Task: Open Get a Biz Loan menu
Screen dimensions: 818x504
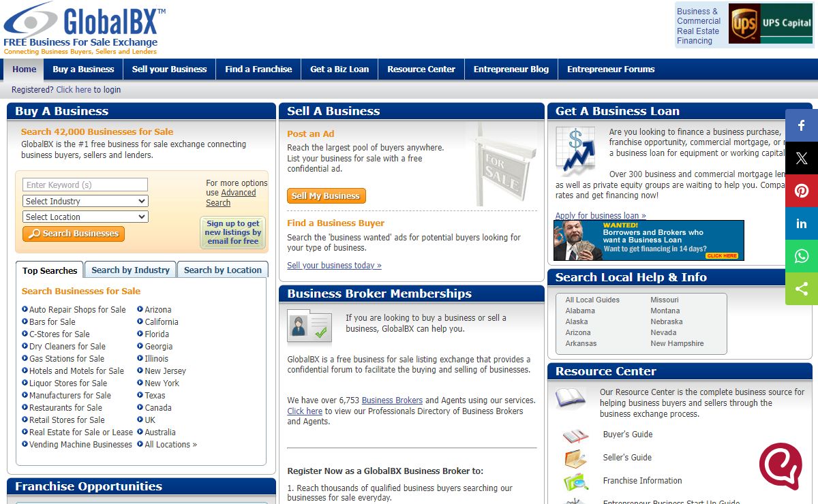Action: click(339, 69)
